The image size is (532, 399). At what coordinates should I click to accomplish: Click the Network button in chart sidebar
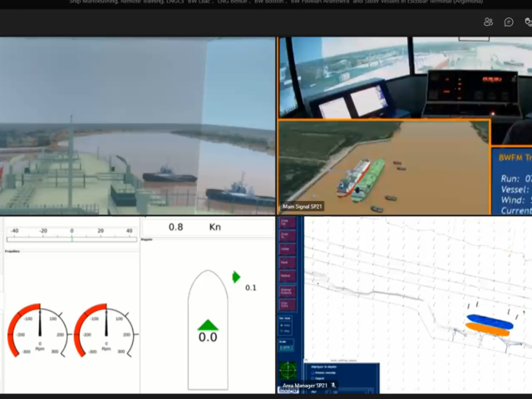(287, 276)
